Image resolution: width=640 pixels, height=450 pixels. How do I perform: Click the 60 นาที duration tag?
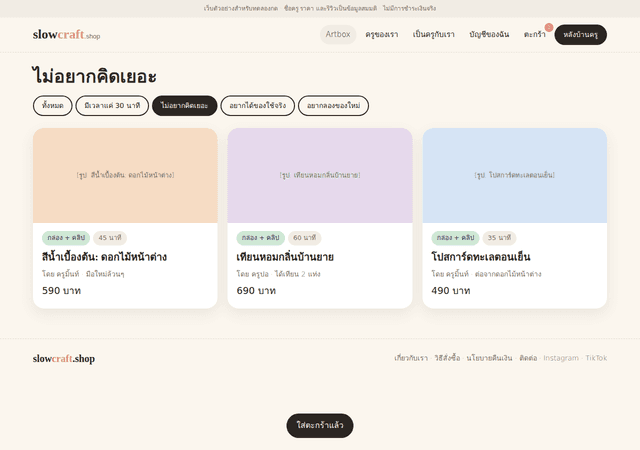tap(304, 238)
